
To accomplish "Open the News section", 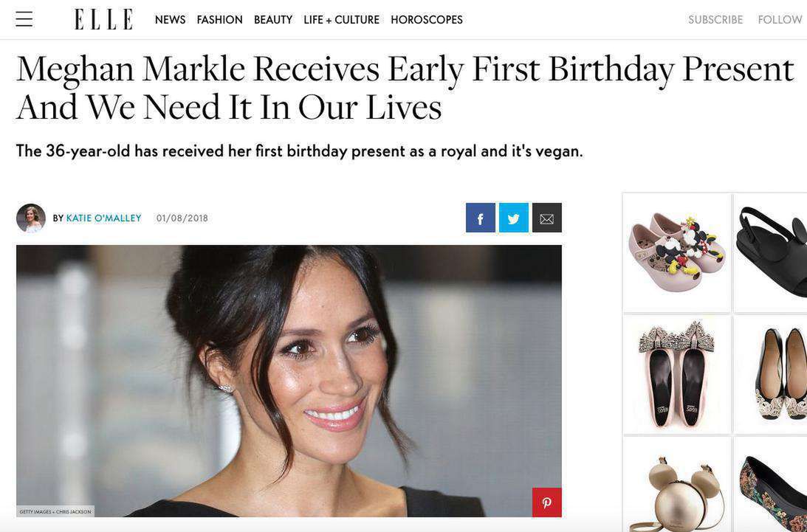I will tap(170, 20).
